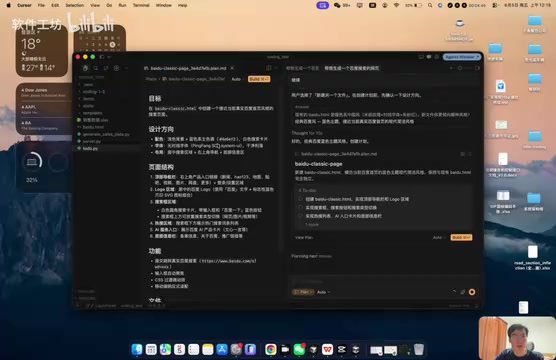This screenshot has width=556, height=360.
Task: Toggle the panel layout icon in title bar
Action: [x=421, y=57]
